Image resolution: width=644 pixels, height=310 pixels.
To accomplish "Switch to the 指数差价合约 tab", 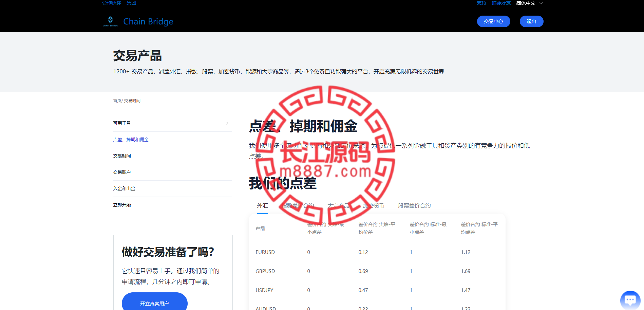I will pyautogui.click(x=298, y=205).
